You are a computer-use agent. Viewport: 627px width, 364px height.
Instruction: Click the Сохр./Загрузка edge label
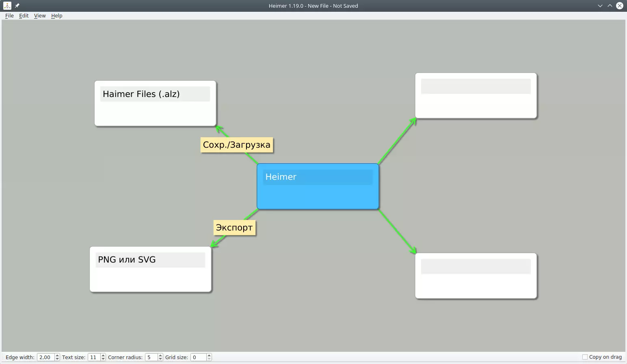(x=236, y=145)
